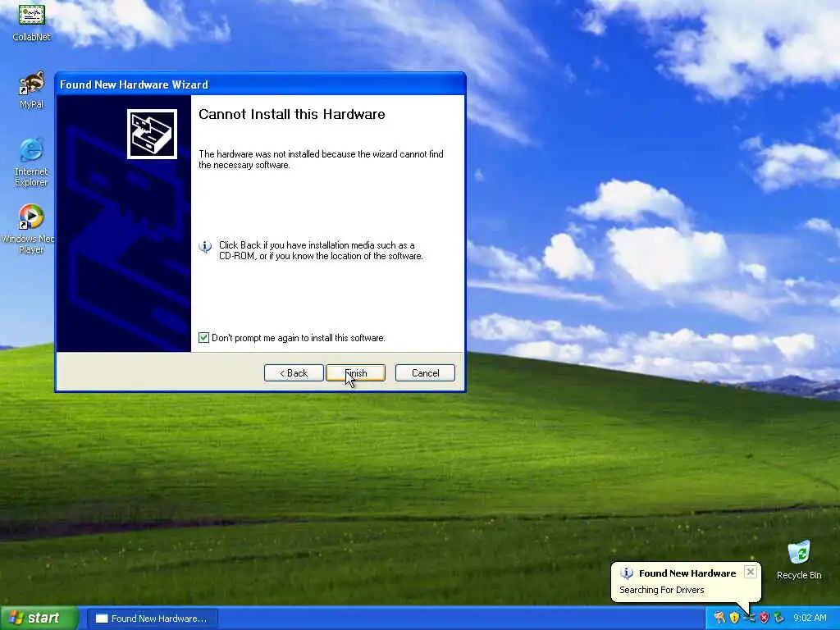Select the Found New Hardware taskbar button
Viewport: 840px width, 630px height.
(153, 619)
